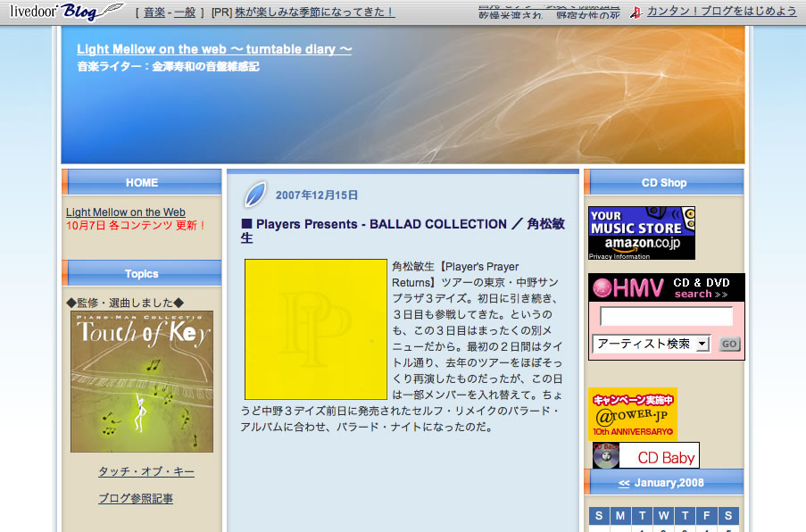Click the HMV CD & DVD search logo
The width and height of the screenshot is (806, 532).
tap(666, 287)
